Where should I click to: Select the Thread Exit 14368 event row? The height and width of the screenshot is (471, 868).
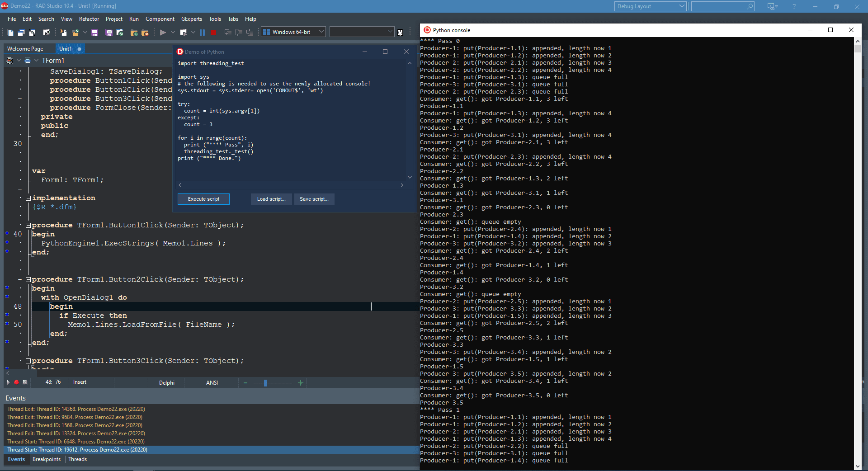tap(212, 409)
